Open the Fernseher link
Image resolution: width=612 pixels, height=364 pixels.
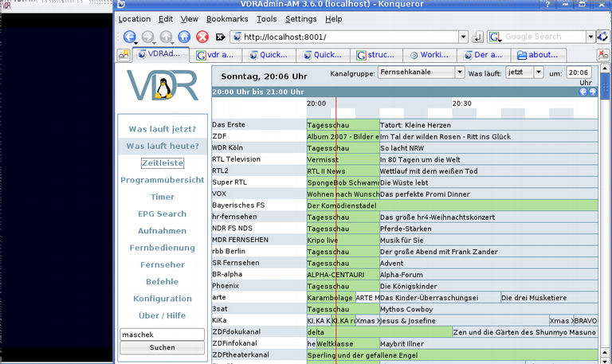[x=163, y=265]
